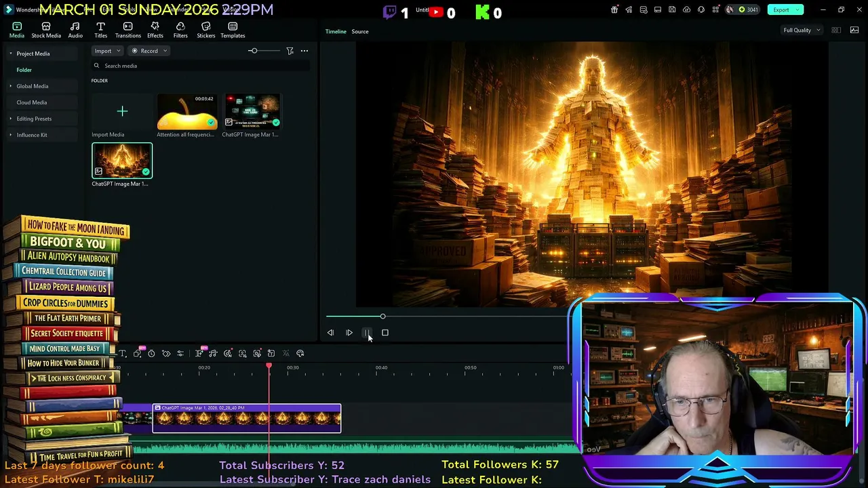Click the layout monitor icon in title bar
This screenshot has width=868, height=488.
pos(658,9)
